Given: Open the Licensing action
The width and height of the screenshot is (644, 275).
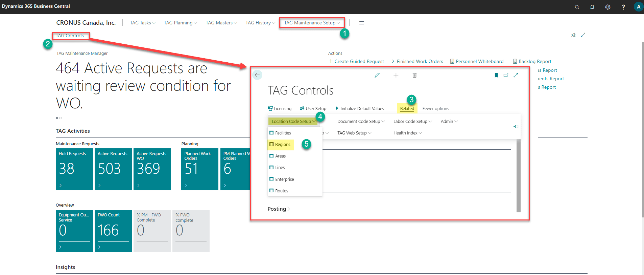Looking at the screenshot, I should tap(280, 108).
